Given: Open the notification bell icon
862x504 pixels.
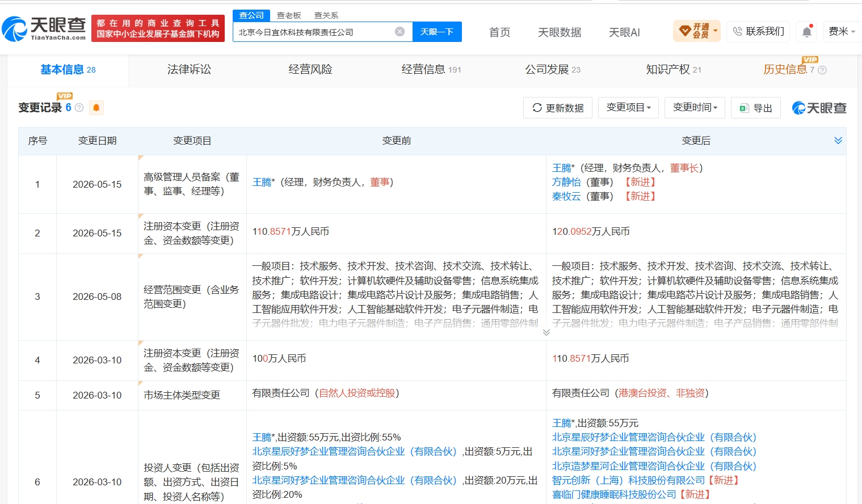Looking at the screenshot, I should [806, 32].
